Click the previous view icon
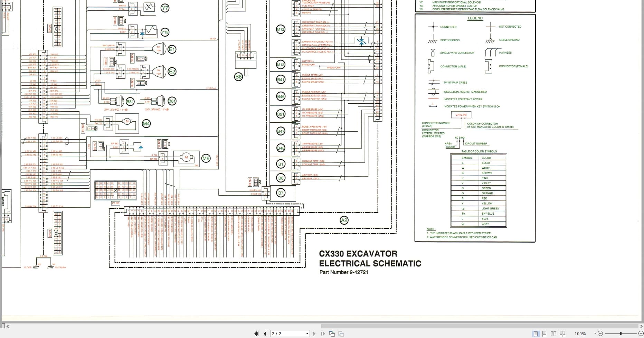The width and height of the screenshot is (644, 338). point(332,334)
